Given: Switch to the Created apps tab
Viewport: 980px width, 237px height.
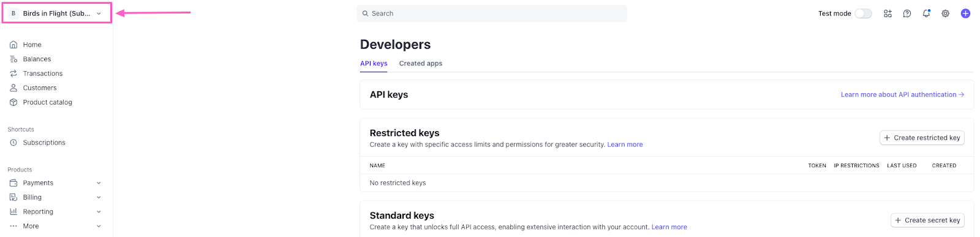Looking at the screenshot, I should (x=421, y=64).
